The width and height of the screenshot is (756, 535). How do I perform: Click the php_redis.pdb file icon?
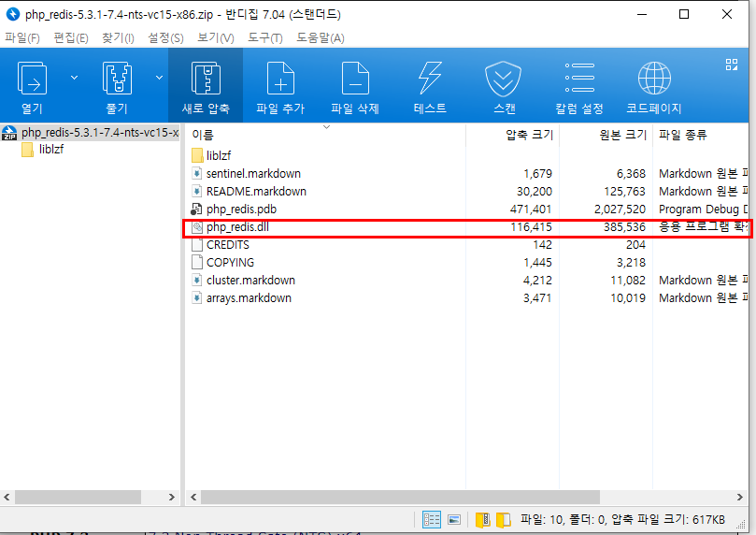pyautogui.click(x=196, y=209)
